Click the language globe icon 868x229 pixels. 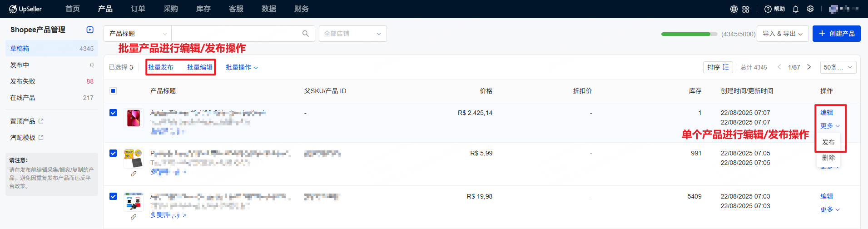(x=734, y=9)
